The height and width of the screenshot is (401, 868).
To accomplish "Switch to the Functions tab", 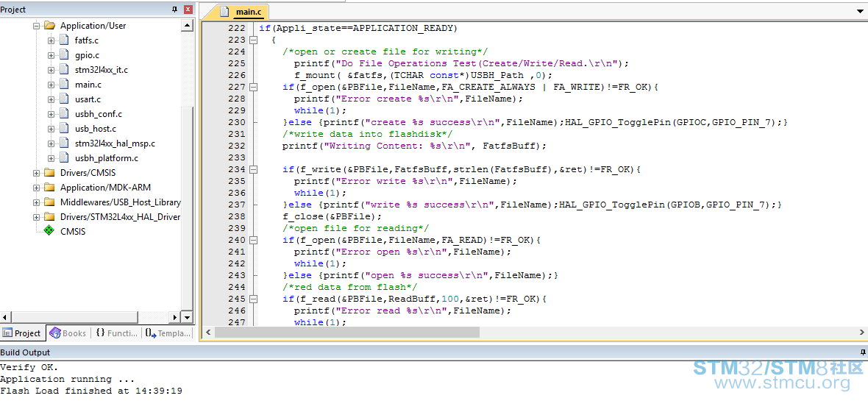I will (117, 333).
